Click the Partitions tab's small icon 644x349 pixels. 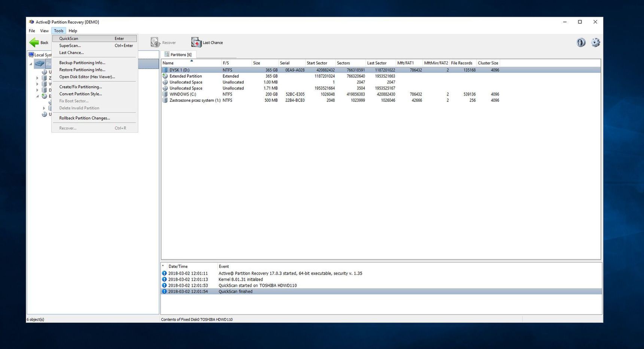[167, 54]
